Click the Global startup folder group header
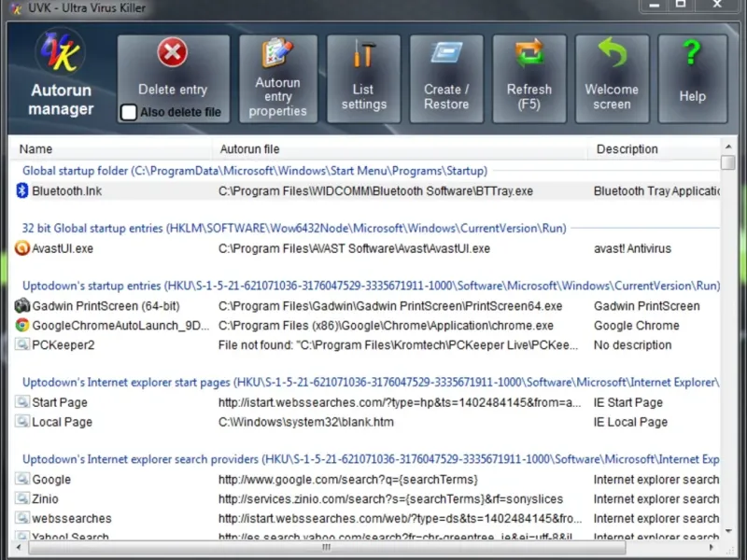Viewport: 747px width, 560px height. (x=255, y=171)
